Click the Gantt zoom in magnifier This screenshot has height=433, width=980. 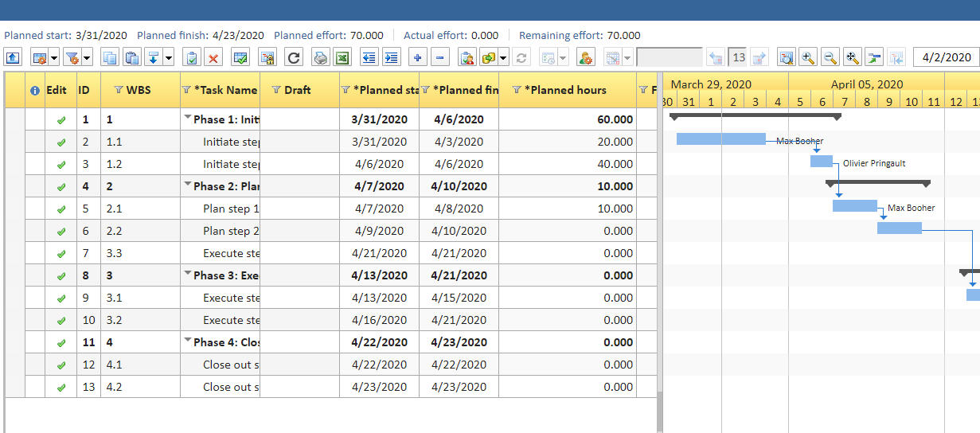(x=808, y=57)
